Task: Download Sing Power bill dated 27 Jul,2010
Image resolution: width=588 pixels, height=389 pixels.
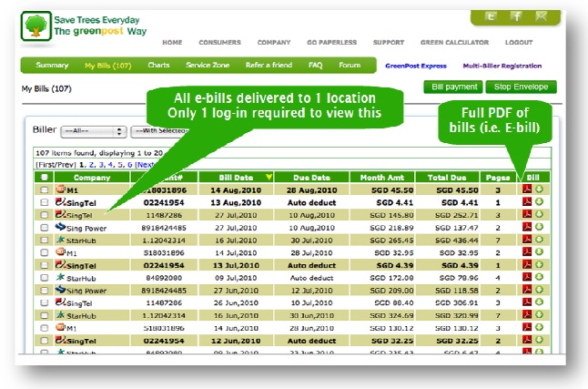Action: pyautogui.click(x=539, y=227)
